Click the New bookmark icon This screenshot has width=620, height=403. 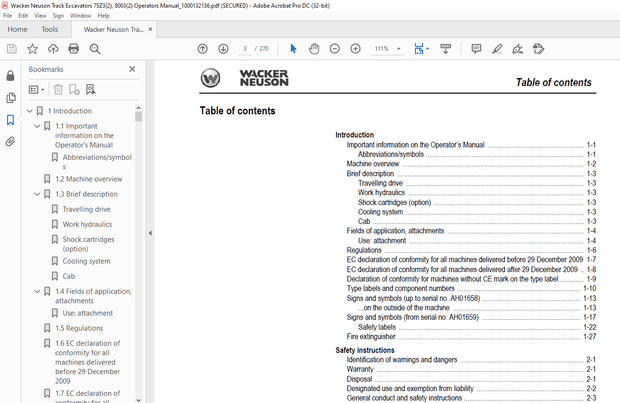coord(74,89)
